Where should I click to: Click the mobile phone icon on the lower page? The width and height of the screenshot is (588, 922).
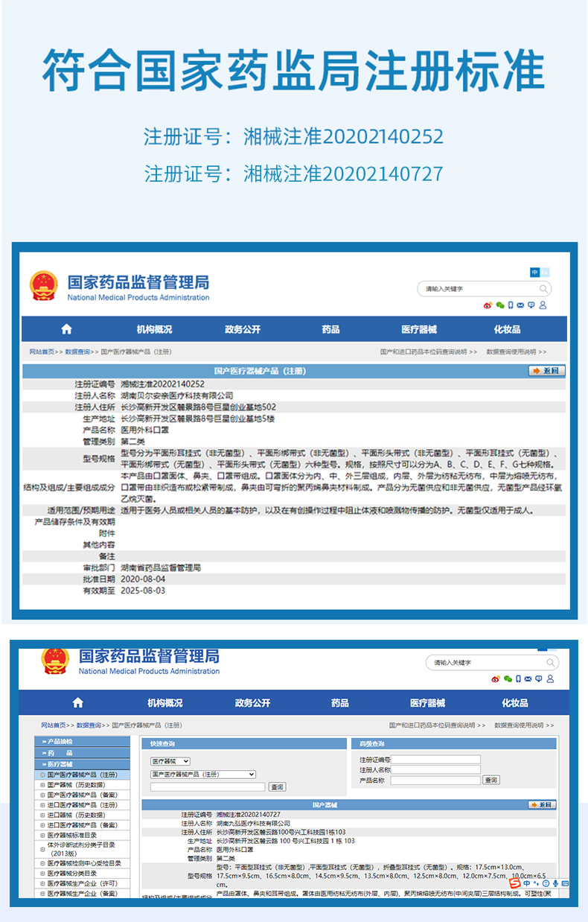point(518,678)
